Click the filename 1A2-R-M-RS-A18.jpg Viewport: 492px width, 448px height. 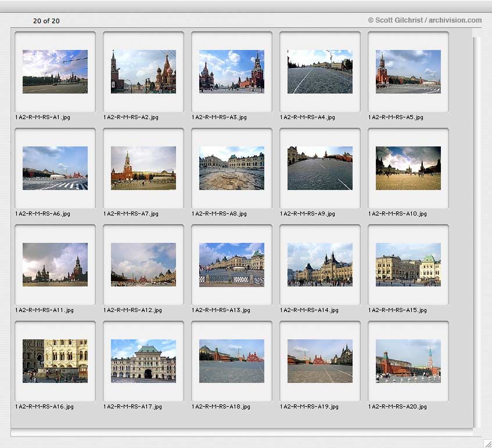click(221, 406)
